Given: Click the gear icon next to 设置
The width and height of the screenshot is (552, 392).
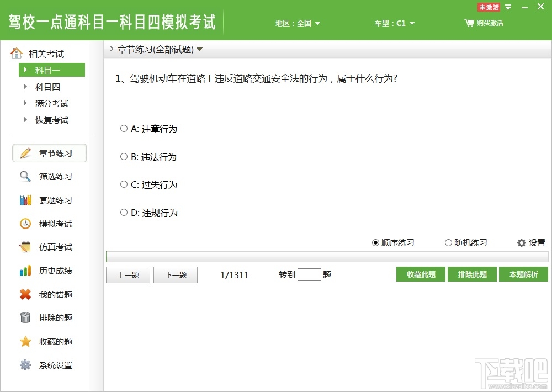Looking at the screenshot, I should pyautogui.click(x=522, y=243).
